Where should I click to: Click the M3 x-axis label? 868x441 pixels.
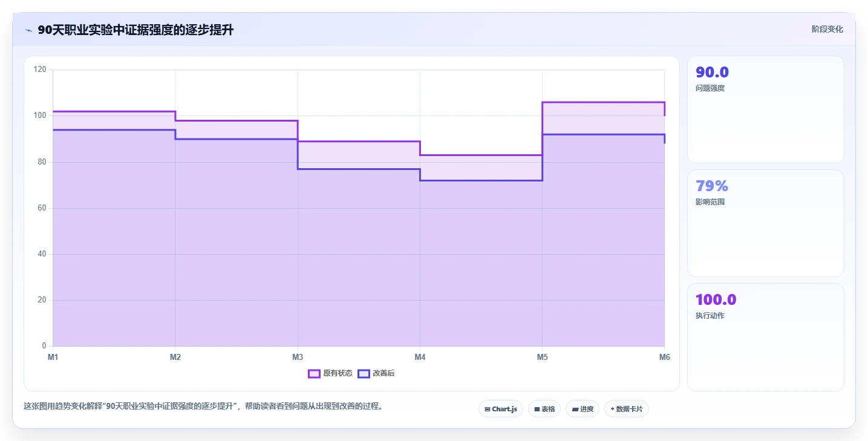coord(298,357)
